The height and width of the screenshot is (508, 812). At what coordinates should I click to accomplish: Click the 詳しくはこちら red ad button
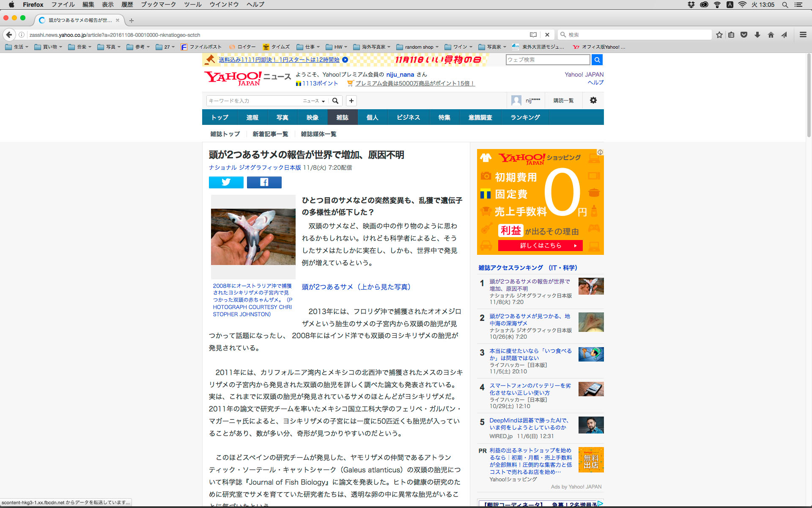tap(540, 246)
